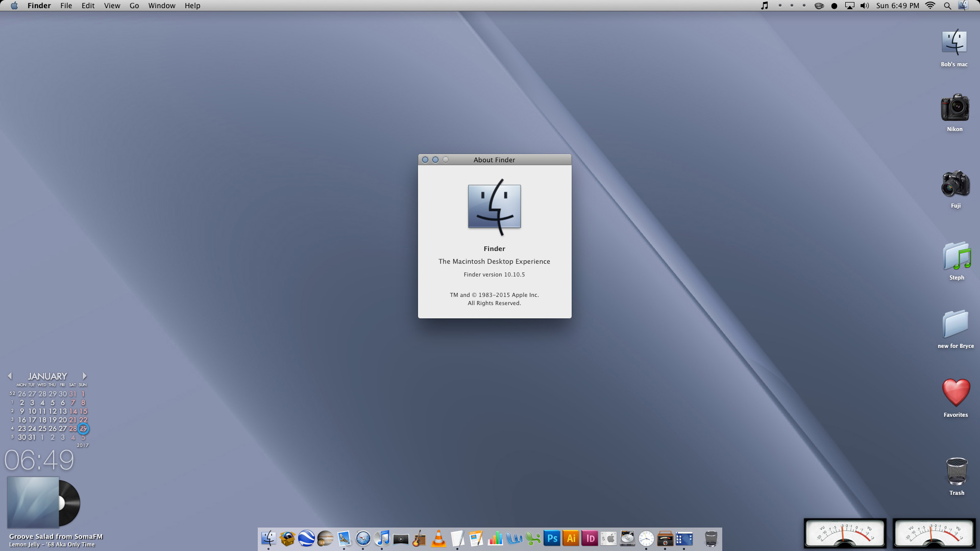This screenshot has height=551, width=980.
Task: Click Spotlight search magnifier icon
Action: point(947,6)
